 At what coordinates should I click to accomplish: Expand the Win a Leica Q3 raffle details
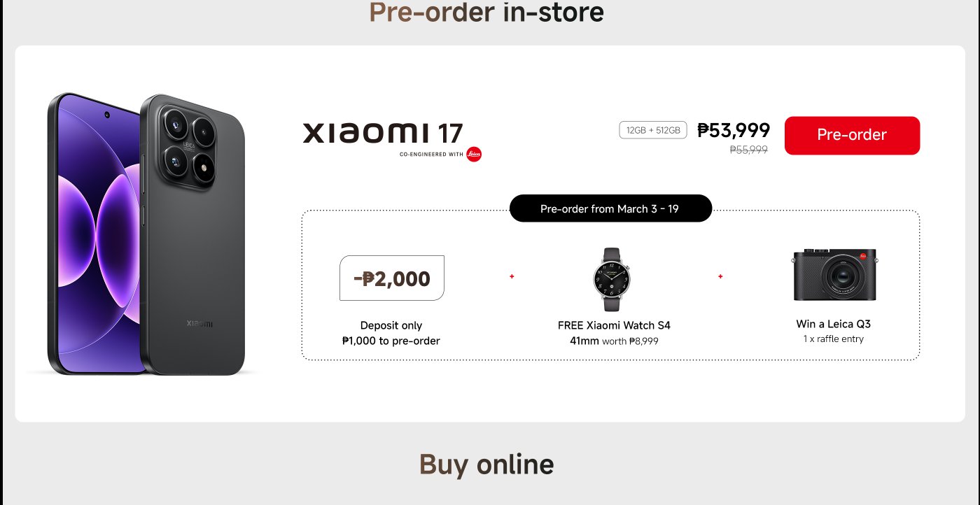(834, 324)
